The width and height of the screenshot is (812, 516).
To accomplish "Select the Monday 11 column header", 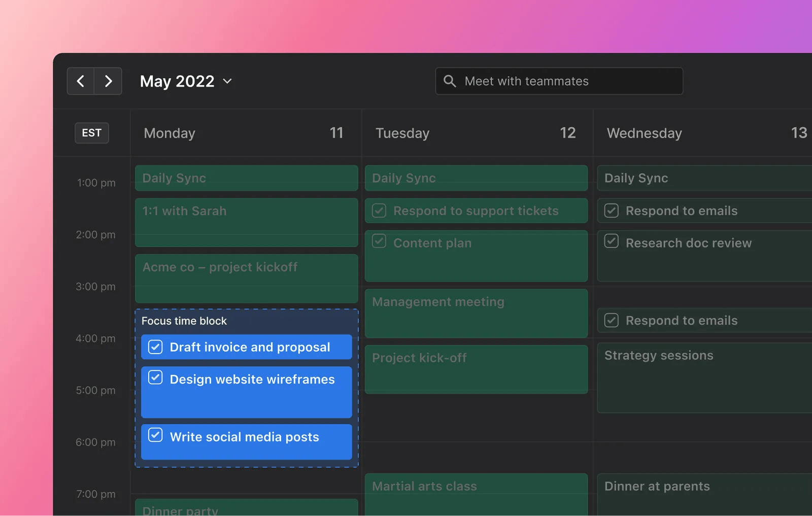I will tap(246, 133).
